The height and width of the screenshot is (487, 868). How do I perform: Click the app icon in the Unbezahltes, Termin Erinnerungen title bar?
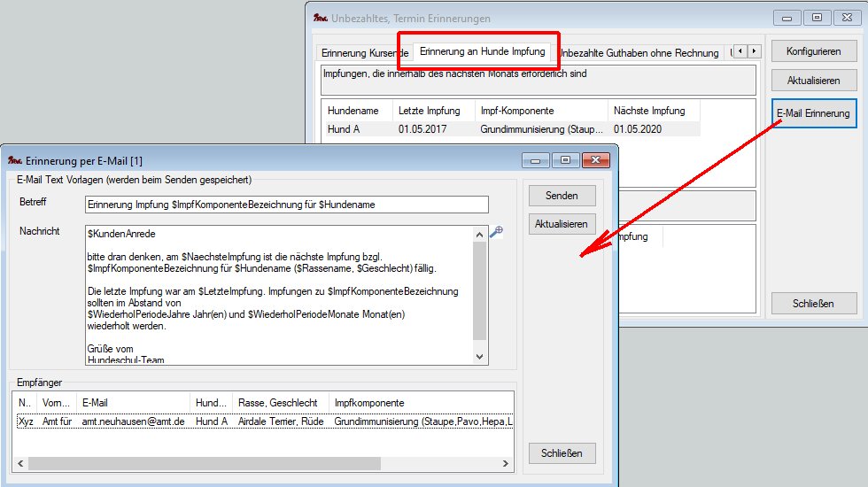click(320, 18)
